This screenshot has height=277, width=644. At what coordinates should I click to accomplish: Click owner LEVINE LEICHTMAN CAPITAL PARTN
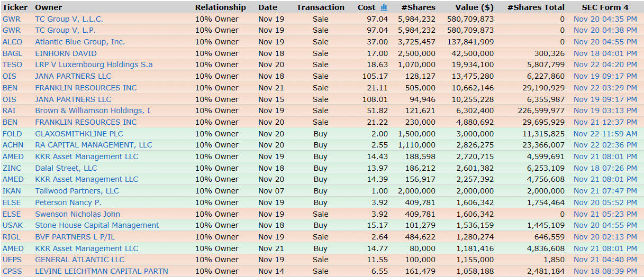coord(101,271)
